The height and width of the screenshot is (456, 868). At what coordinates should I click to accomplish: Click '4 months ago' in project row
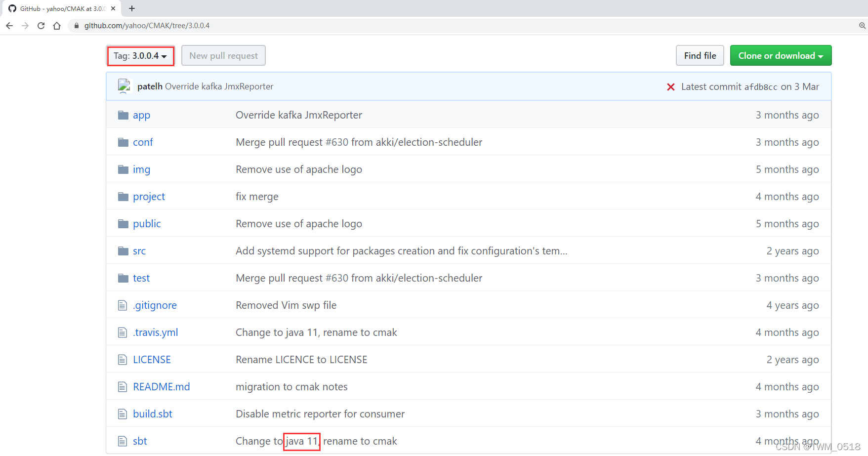click(787, 197)
